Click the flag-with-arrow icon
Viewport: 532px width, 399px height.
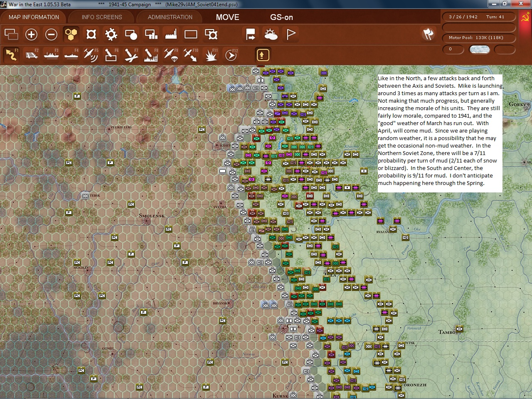[x=251, y=34]
